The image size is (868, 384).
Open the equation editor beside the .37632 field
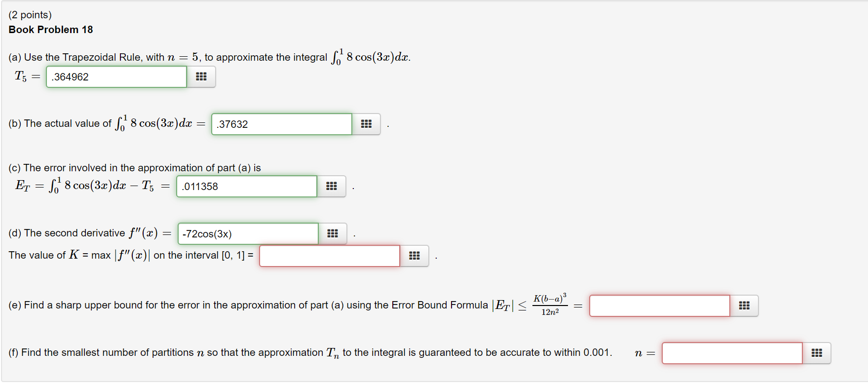click(x=366, y=124)
